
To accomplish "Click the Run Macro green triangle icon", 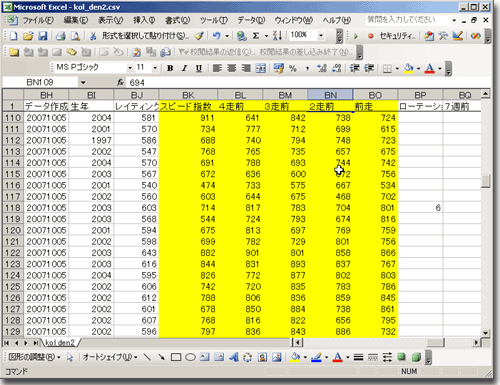I will pos(356,36).
